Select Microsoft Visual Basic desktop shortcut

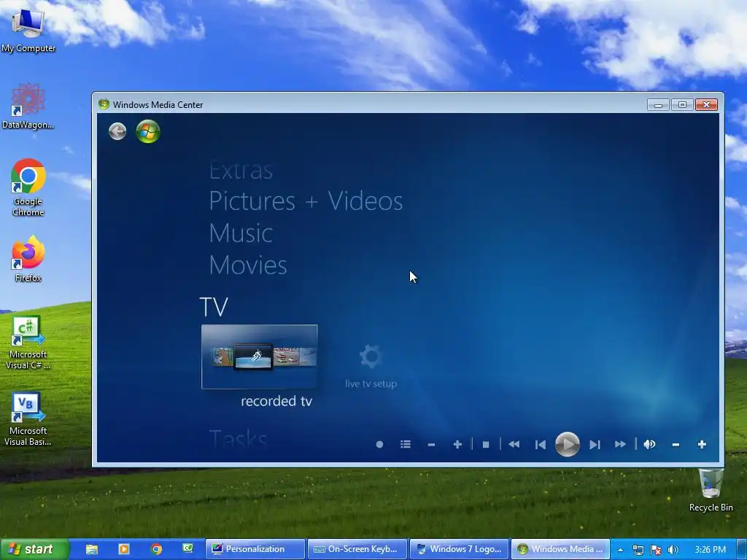click(28, 419)
